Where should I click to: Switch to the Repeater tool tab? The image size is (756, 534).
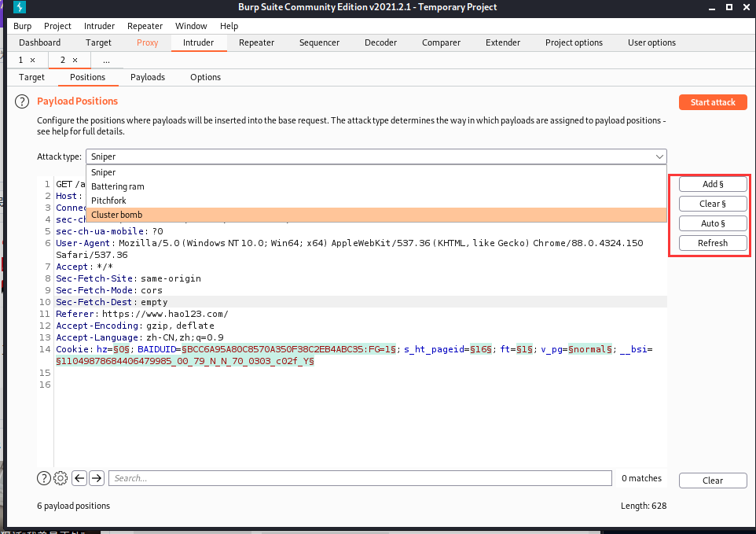pyautogui.click(x=256, y=42)
